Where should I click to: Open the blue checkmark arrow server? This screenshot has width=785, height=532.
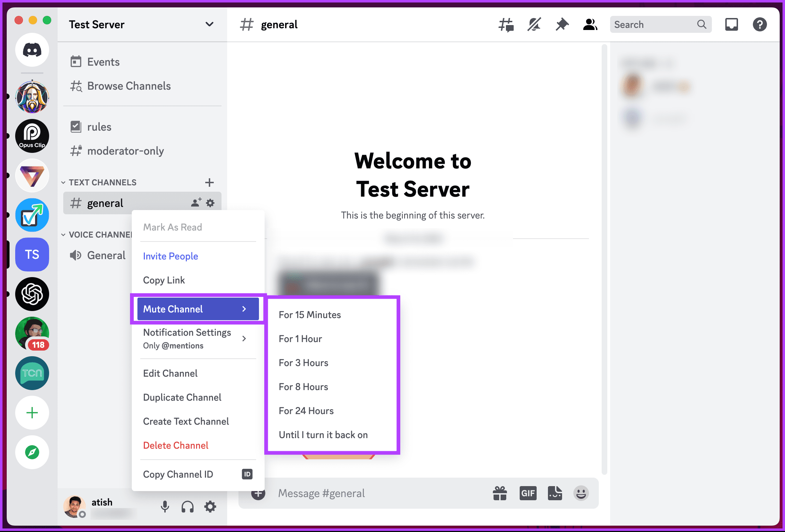point(32,215)
